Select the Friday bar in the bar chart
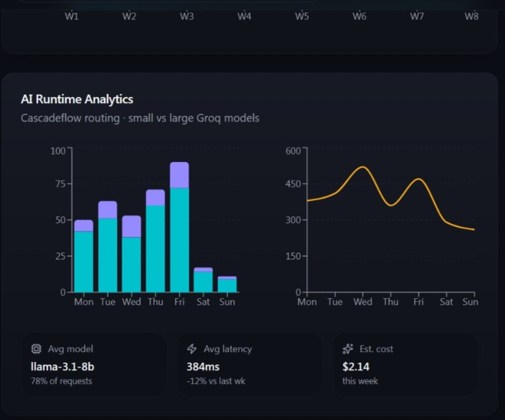Screen dimensions: 505x420 tap(179, 227)
